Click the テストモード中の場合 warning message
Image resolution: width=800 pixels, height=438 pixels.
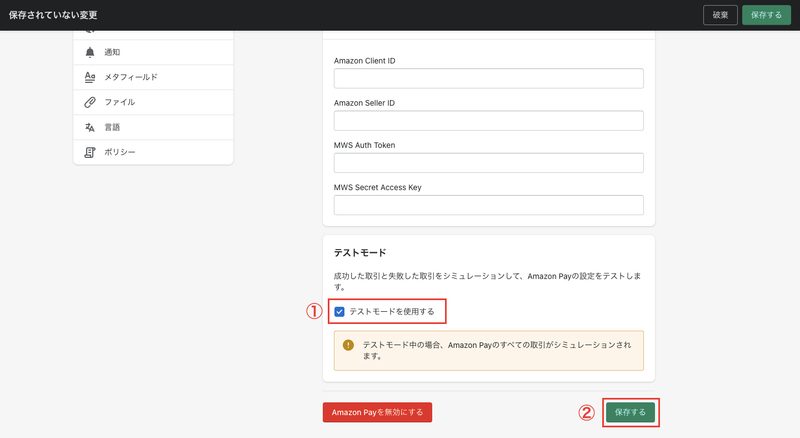pyautogui.click(x=496, y=350)
